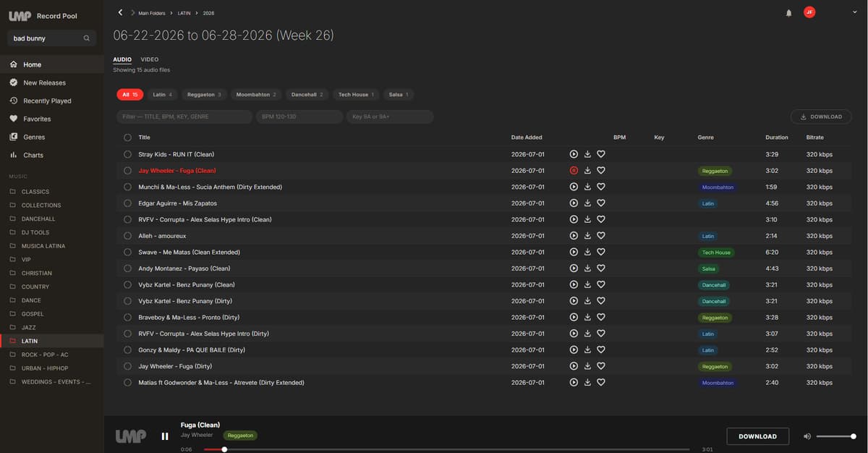Favorite Stray Kids - RUN IT (Clean) track

pyautogui.click(x=601, y=154)
